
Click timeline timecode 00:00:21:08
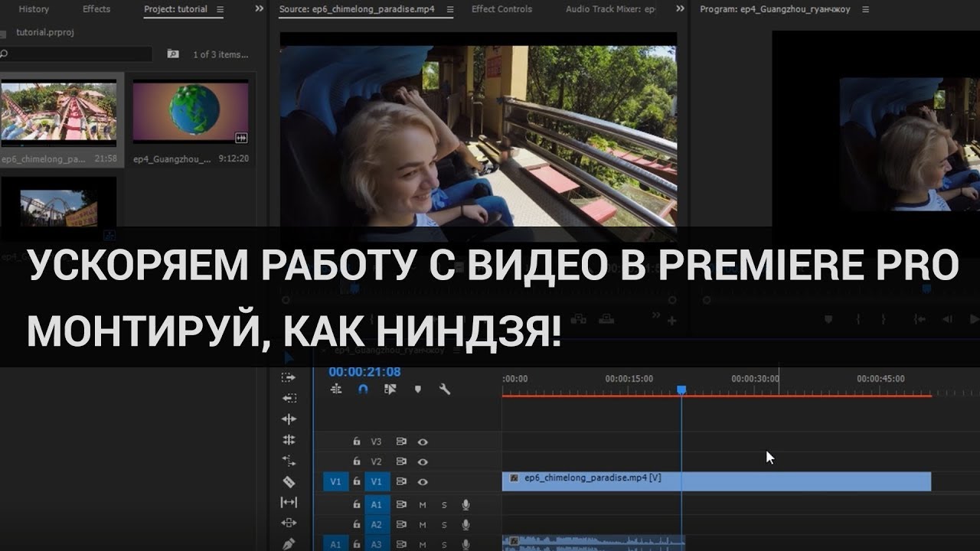pyautogui.click(x=364, y=372)
